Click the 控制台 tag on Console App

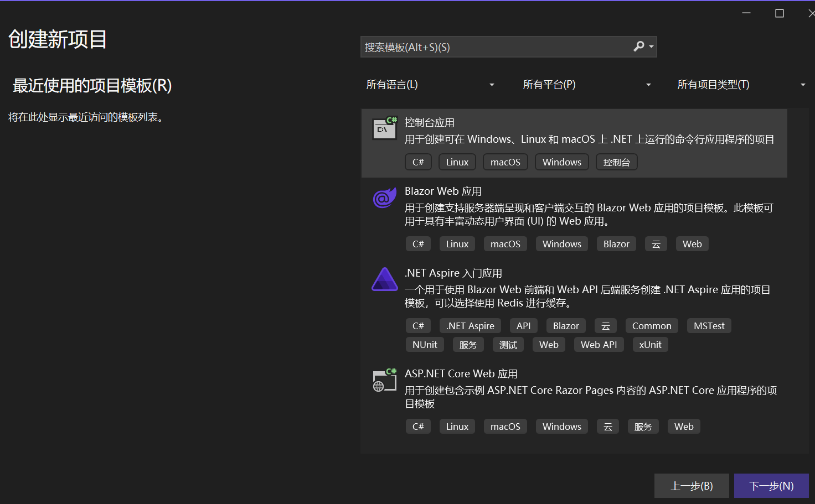(617, 162)
